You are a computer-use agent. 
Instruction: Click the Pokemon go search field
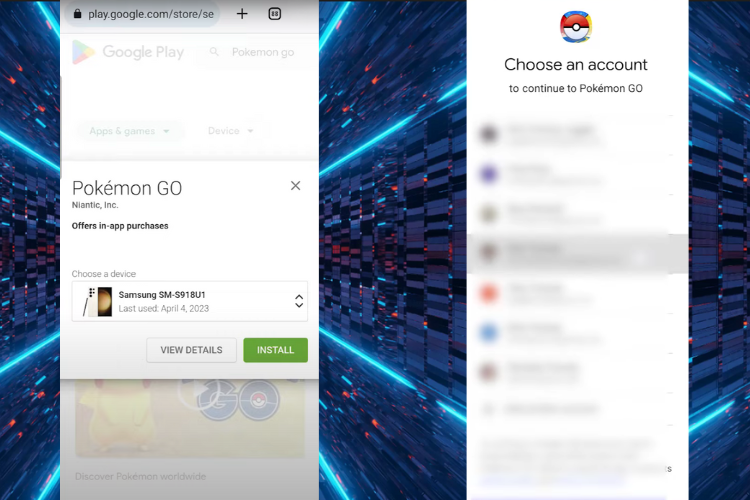click(x=258, y=52)
